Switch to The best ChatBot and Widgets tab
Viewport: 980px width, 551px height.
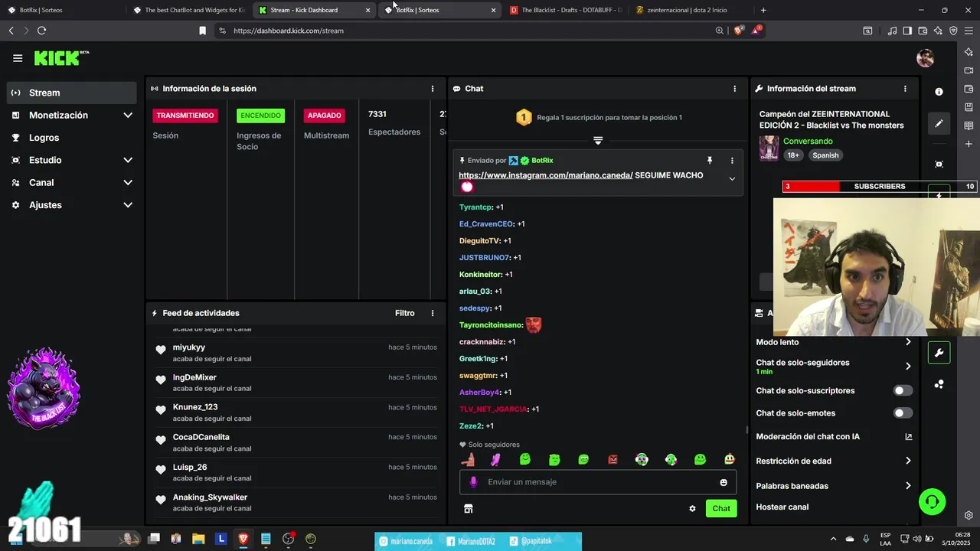coord(188,10)
